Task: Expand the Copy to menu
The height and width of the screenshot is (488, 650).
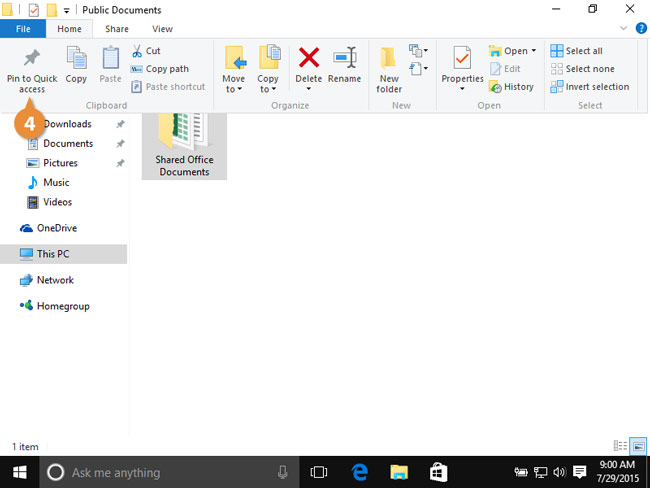Action: point(268,70)
